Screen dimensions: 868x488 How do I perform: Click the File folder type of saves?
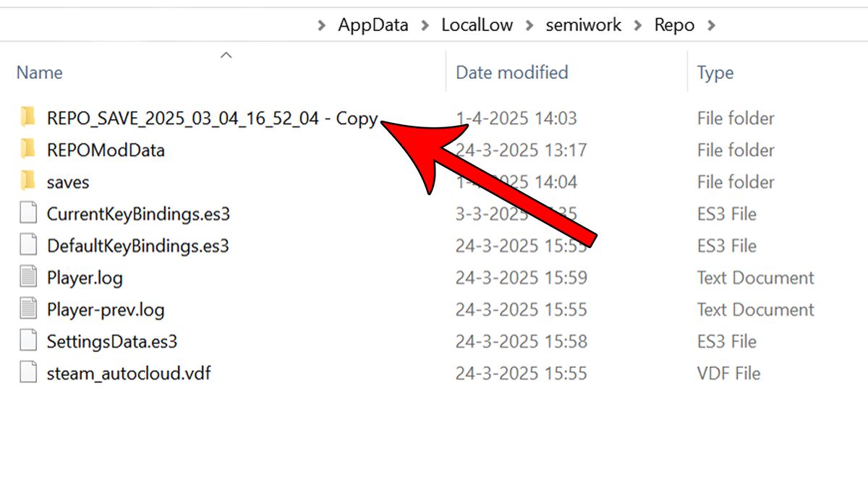736,181
